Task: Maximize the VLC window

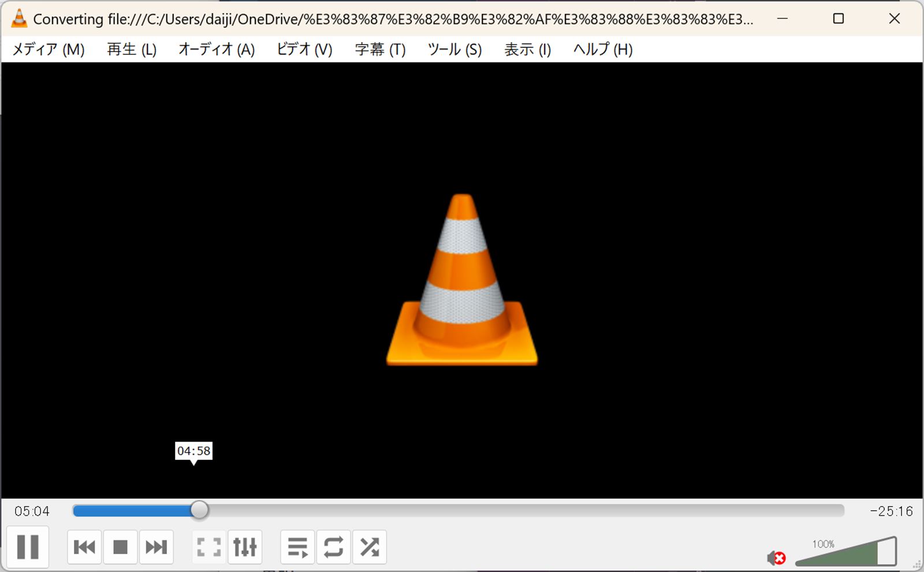Action: pyautogui.click(x=839, y=18)
